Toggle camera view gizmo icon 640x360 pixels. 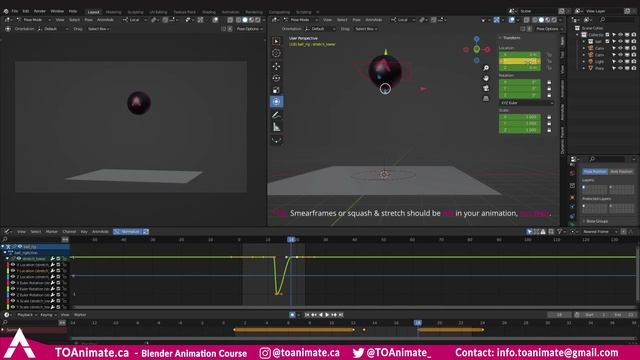[486, 88]
